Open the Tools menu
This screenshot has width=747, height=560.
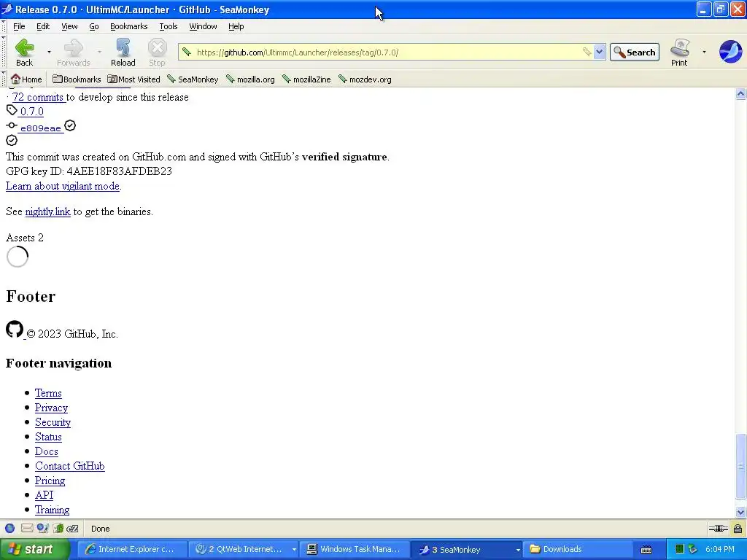[169, 26]
